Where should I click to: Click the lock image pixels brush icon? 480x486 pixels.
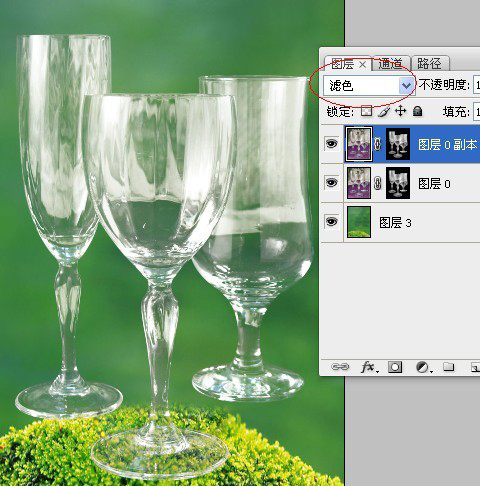pos(384,111)
